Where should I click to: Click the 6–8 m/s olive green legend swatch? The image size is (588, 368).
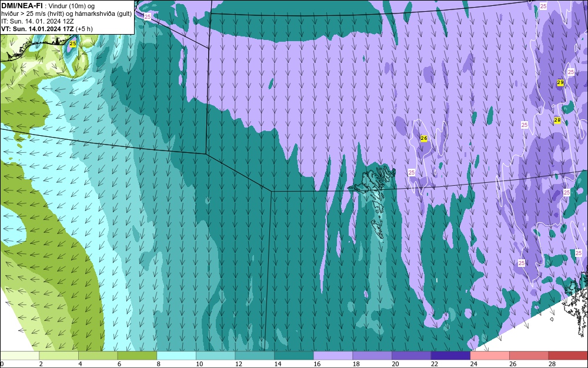pyautogui.click(x=137, y=356)
